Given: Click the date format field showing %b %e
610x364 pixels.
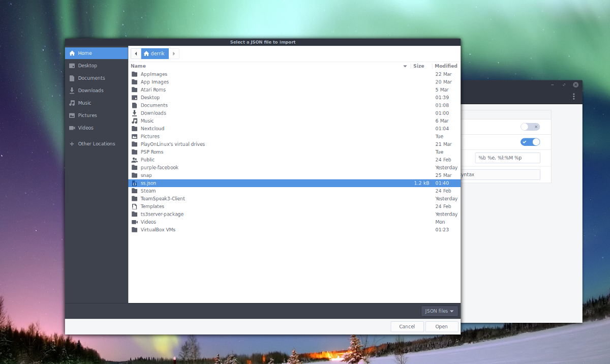Looking at the screenshot, I should [x=507, y=158].
